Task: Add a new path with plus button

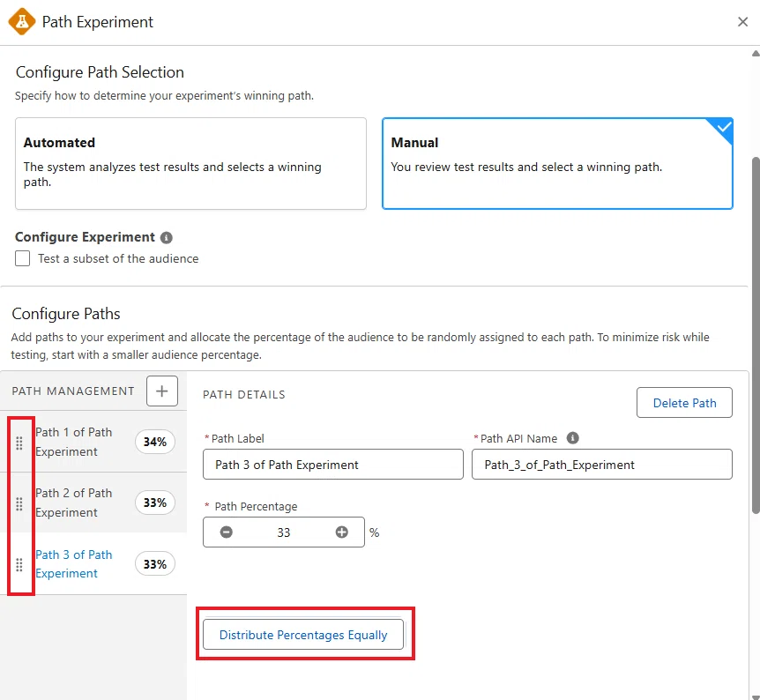Action: (x=162, y=391)
